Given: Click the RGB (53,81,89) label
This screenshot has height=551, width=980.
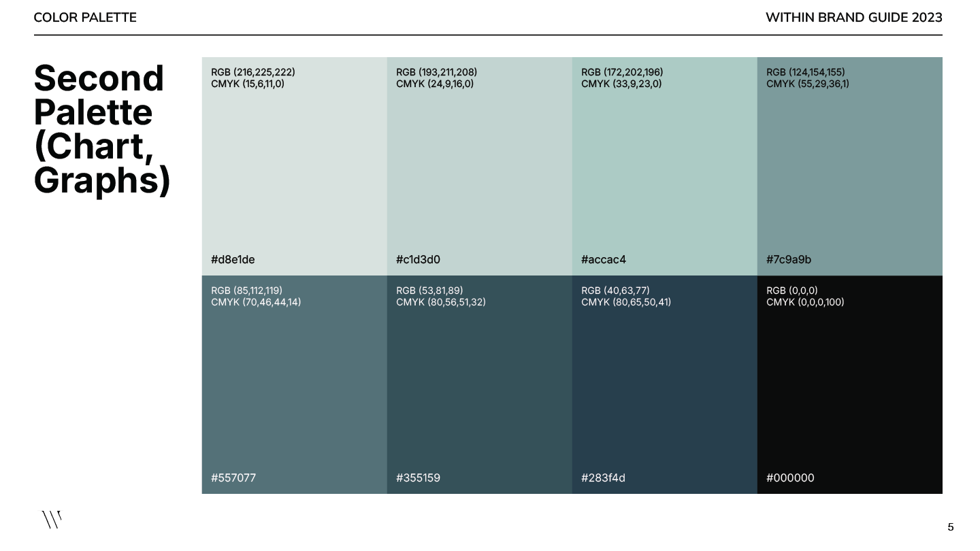Looking at the screenshot, I should [x=429, y=290].
